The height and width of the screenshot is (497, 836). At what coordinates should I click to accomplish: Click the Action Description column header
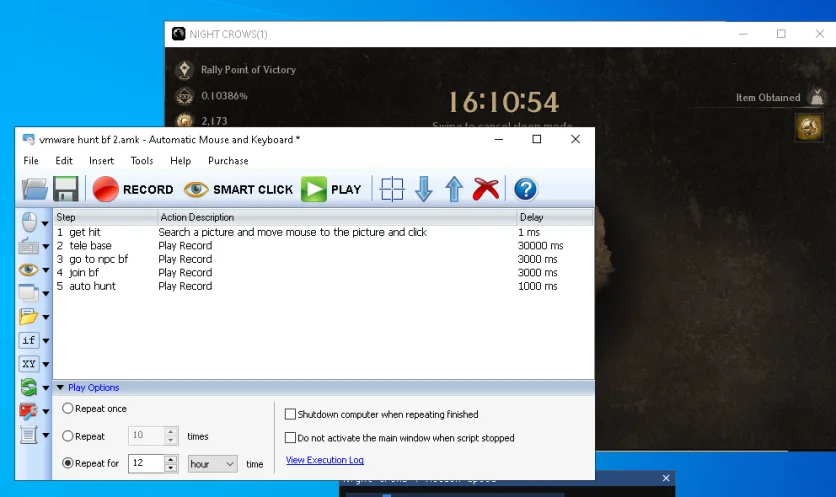click(x=337, y=217)
